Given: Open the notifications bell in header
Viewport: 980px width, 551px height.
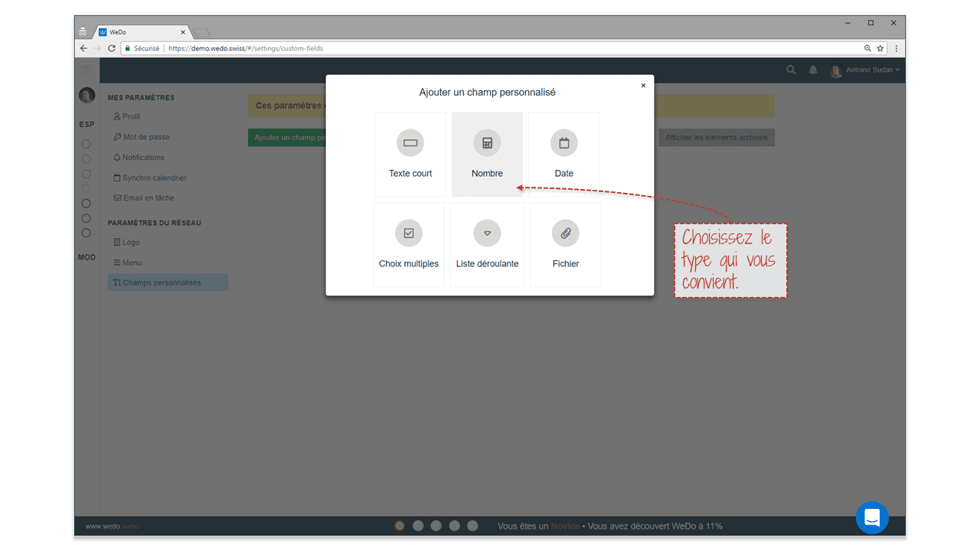Looking at the screenshot, I should (813, 70).
